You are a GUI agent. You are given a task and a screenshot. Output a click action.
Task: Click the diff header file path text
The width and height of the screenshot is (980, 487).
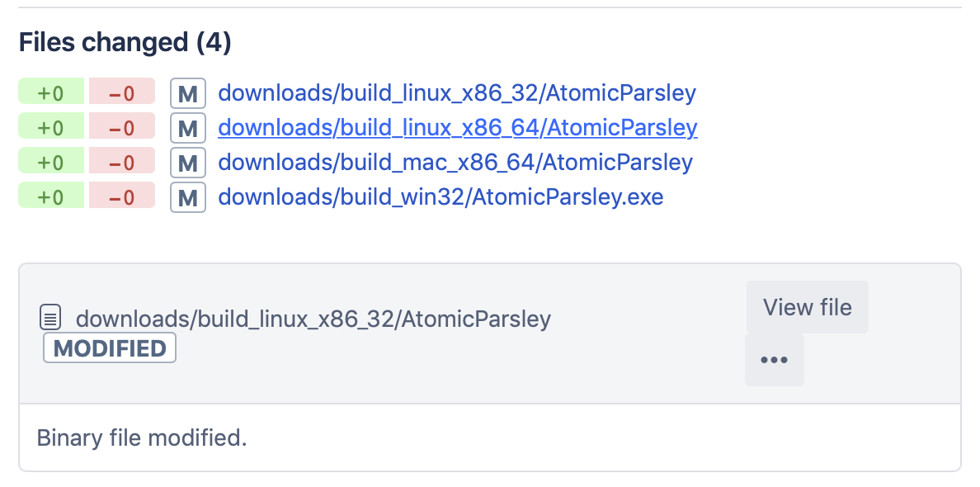[313, 319]
